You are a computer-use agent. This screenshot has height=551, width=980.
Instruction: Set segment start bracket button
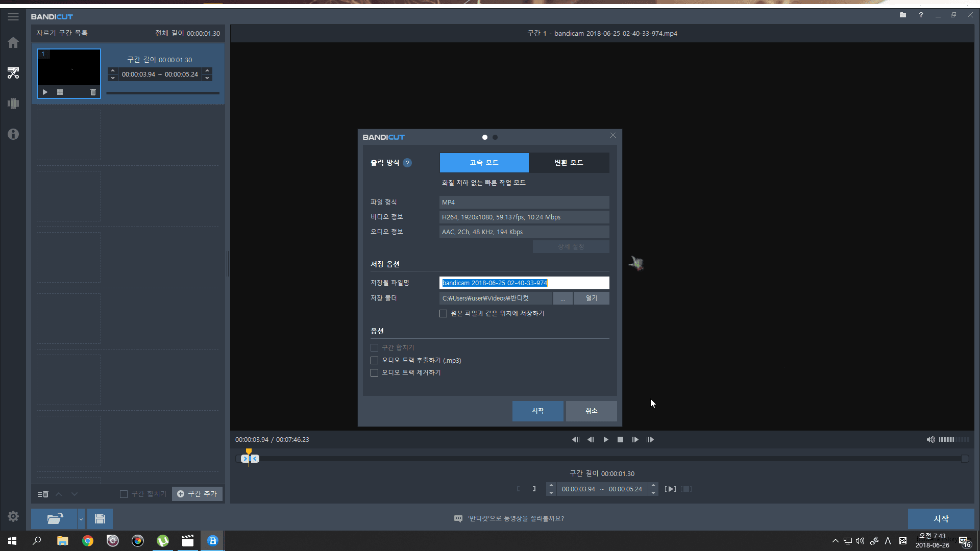[x=518, y=489]
